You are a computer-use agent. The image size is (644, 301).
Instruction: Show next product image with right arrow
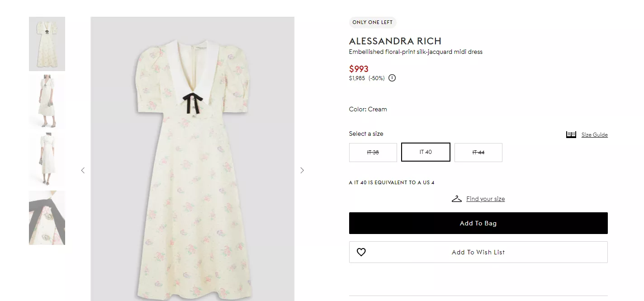tap(302, 170)
